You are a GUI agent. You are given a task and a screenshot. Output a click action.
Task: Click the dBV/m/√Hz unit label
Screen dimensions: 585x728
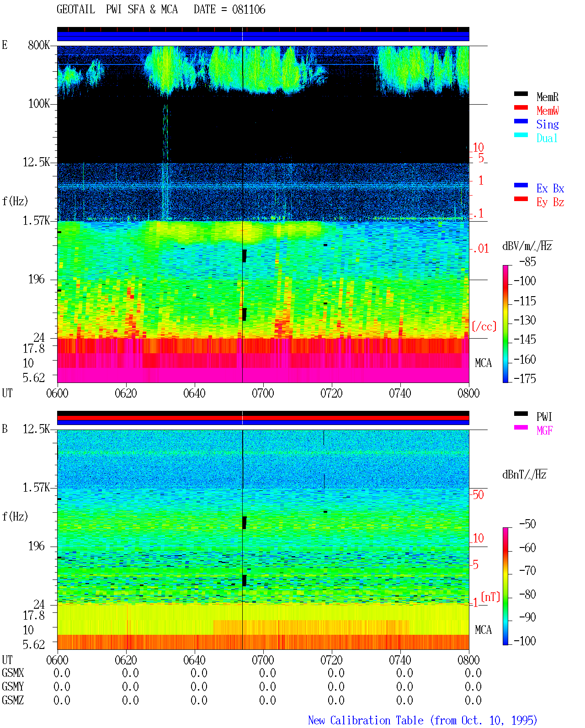(527, 246)
